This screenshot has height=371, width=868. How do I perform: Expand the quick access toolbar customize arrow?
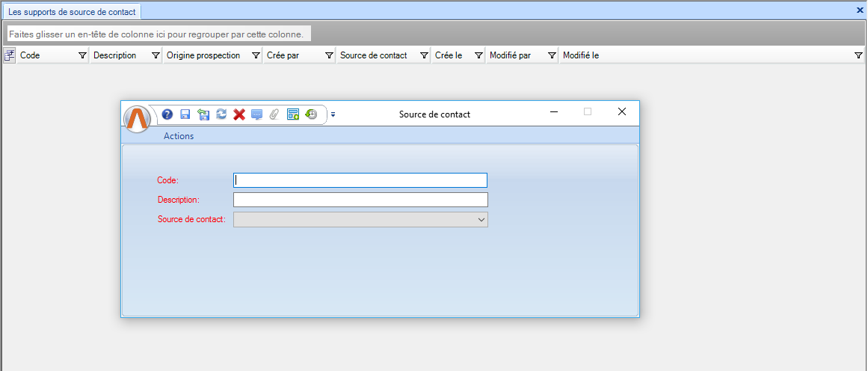point(333,114)
